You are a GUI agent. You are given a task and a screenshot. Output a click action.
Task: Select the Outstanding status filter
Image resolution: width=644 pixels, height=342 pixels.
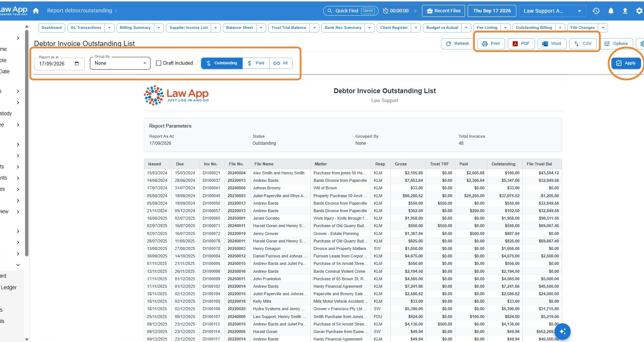(222, 63)
